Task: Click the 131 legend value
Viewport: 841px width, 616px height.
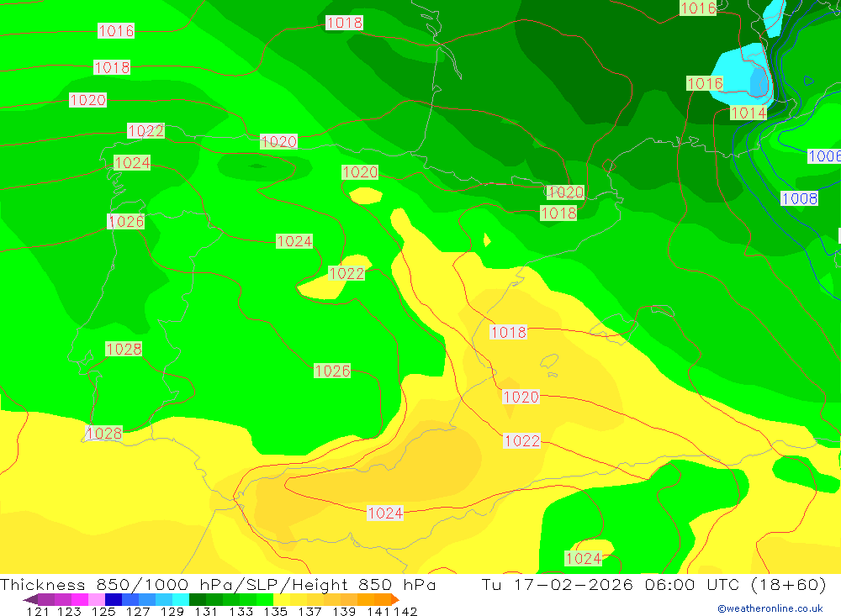Action: point(206,611)
